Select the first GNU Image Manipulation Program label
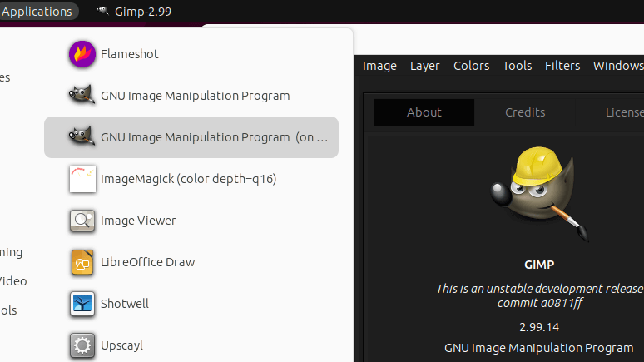 coord(195,96)
